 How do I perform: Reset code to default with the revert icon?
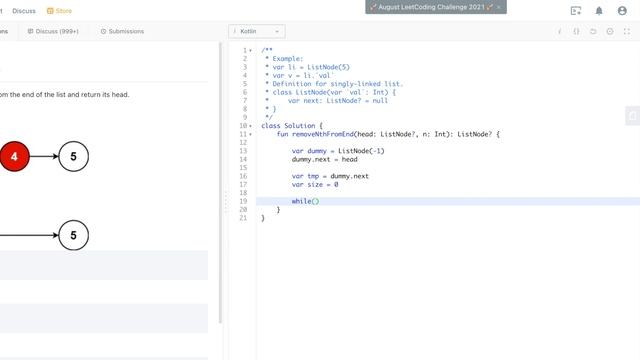coord(593,31)
